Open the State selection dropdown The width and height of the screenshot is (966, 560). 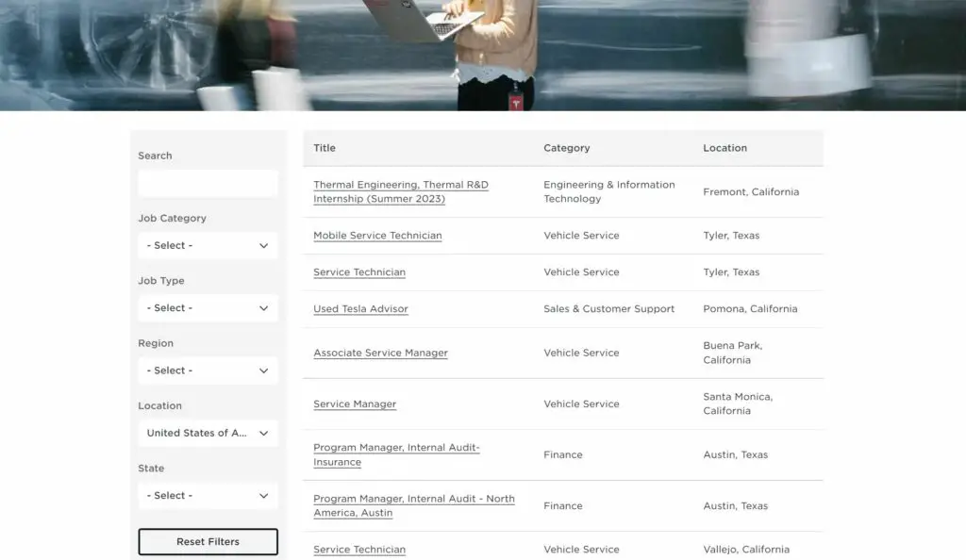[208, 495]
